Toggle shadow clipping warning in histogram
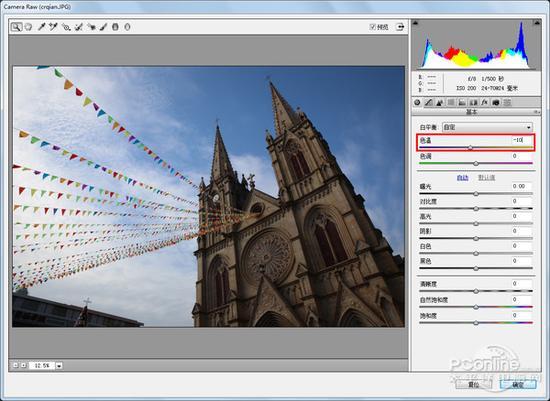The height and width of the screenshot is (401, 550). point(415,23)
